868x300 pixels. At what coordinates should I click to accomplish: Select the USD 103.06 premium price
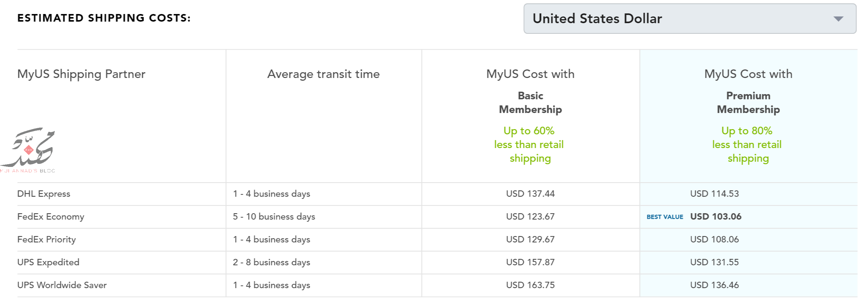(x=716, y=217)
